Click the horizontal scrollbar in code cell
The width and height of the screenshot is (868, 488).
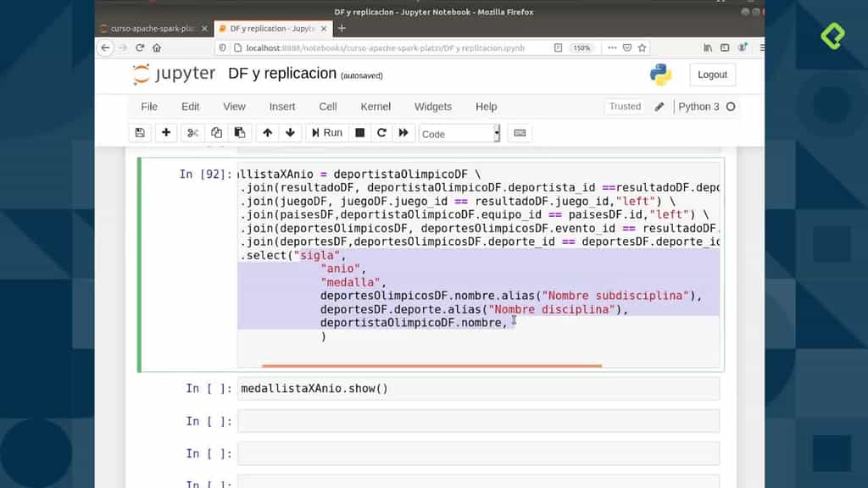click(x=431, y=366)
